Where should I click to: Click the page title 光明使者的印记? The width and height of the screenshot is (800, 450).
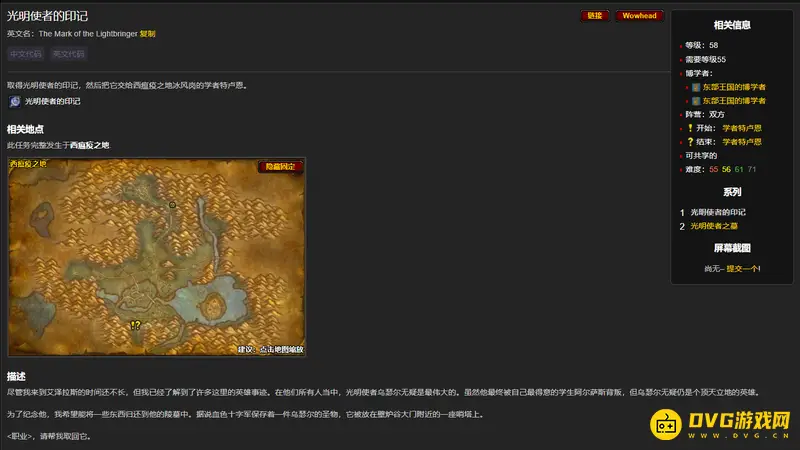point(47,16)
